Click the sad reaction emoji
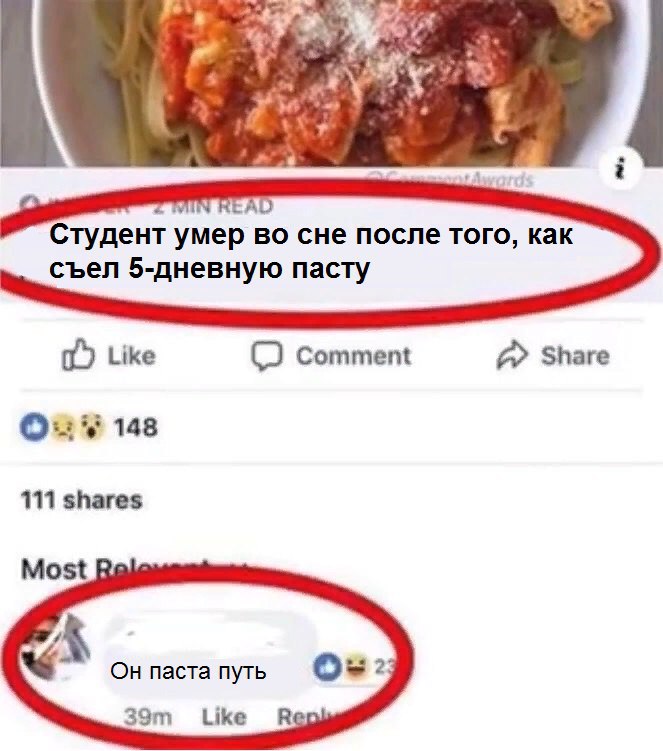Viewport: 663px width, 751px height. coord(62,427)
